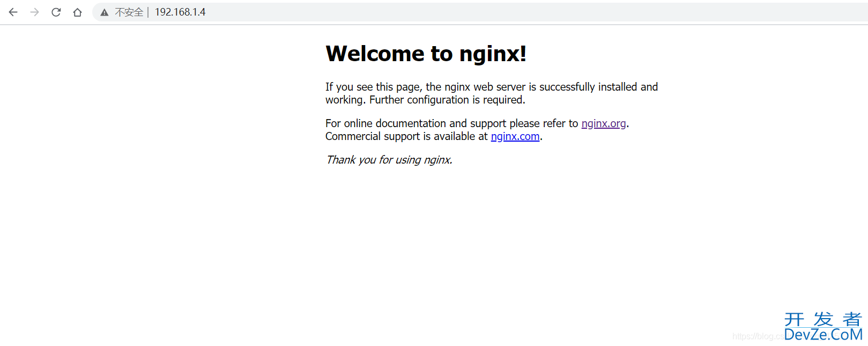Image resolution: width=868 pixels, height=346 pixels.
Task: Click the text 'Further configuration is required.'
Action: 447,100
